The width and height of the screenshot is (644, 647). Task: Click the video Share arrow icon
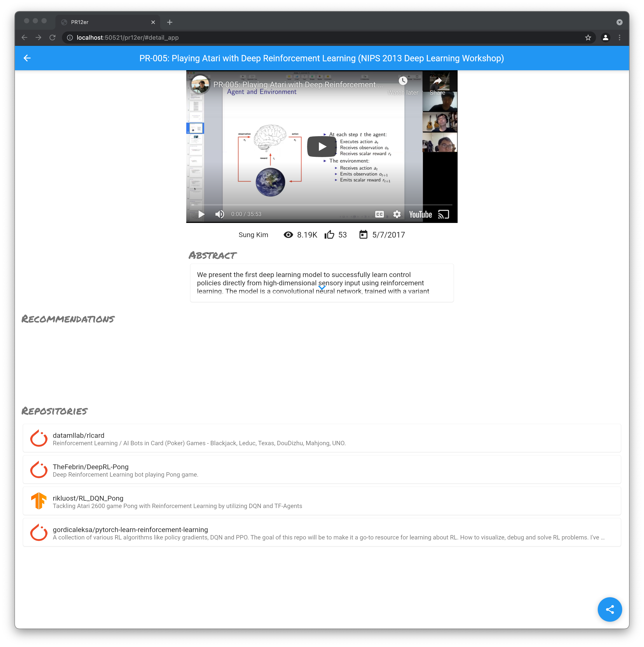[437, 81]
